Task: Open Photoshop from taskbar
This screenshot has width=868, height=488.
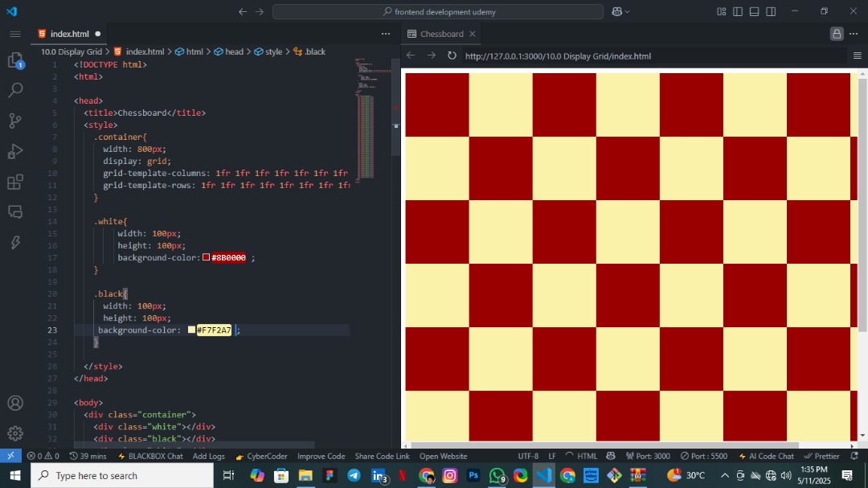Action: coord(473,475)
